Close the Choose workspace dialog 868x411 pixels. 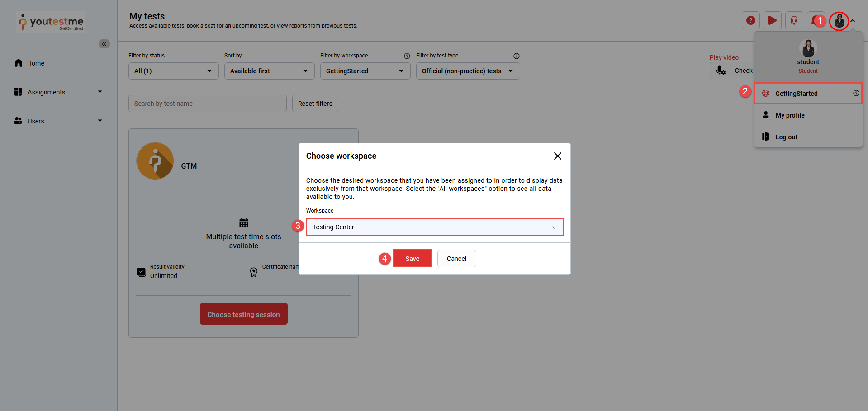tap(557, 156)
